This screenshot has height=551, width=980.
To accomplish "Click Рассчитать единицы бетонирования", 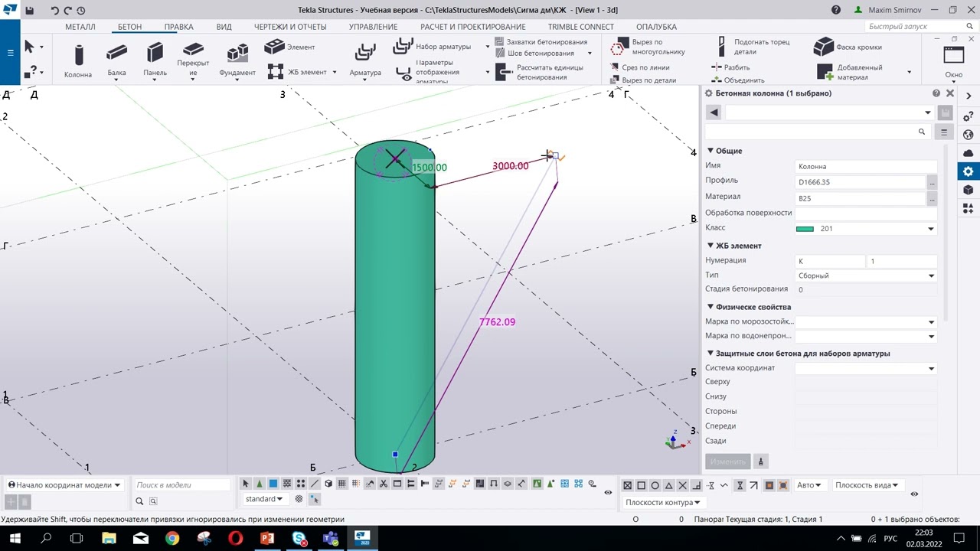I will 539,72.
